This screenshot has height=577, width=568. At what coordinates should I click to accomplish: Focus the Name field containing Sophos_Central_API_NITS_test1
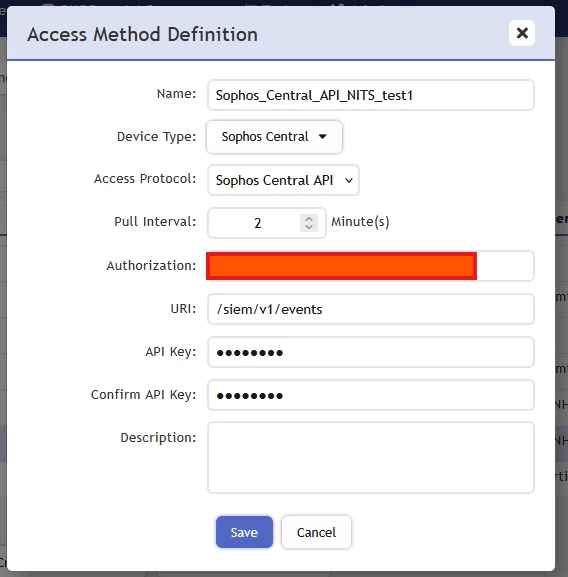371,95
